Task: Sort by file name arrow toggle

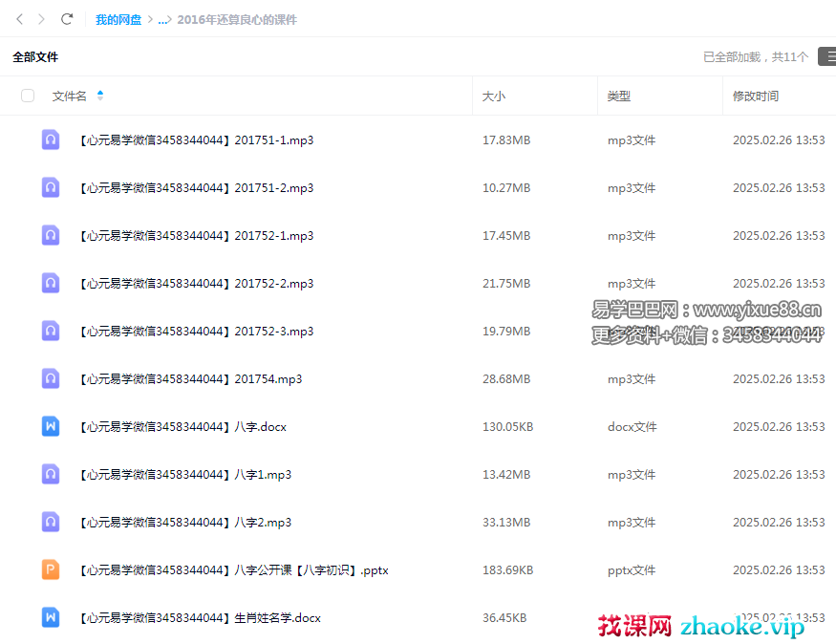Action: click(x=100, y=96)
